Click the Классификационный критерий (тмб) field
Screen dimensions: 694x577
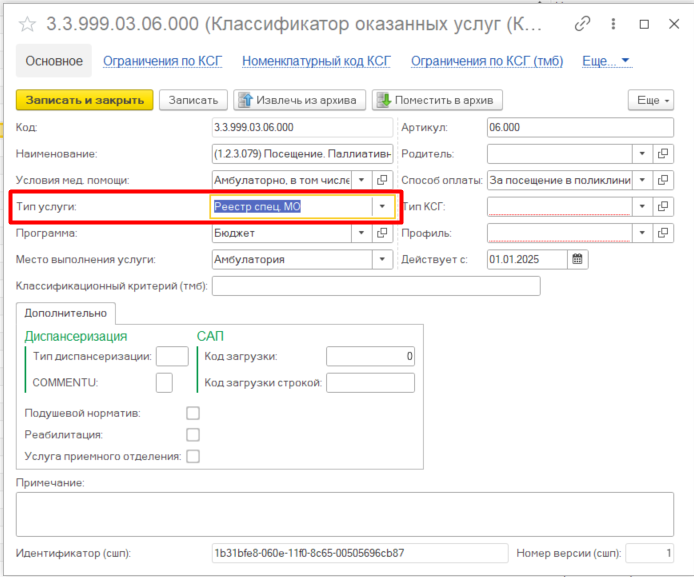(376, 286)
